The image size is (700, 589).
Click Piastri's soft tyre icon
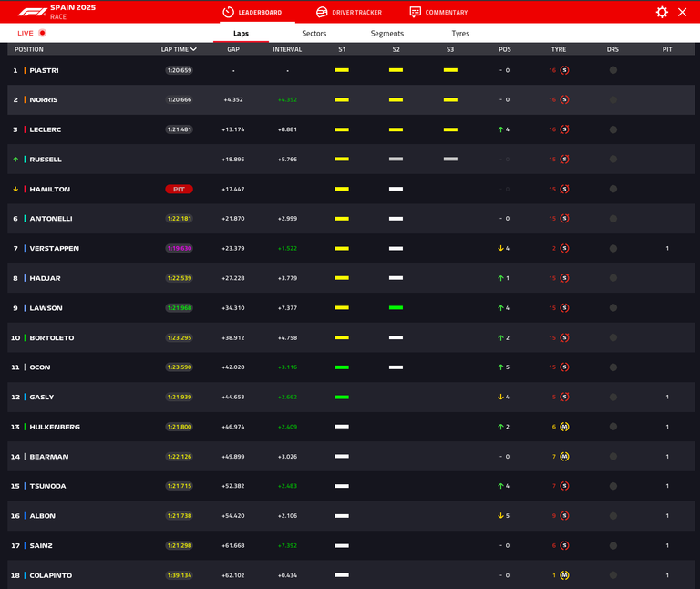click(564, 70)
